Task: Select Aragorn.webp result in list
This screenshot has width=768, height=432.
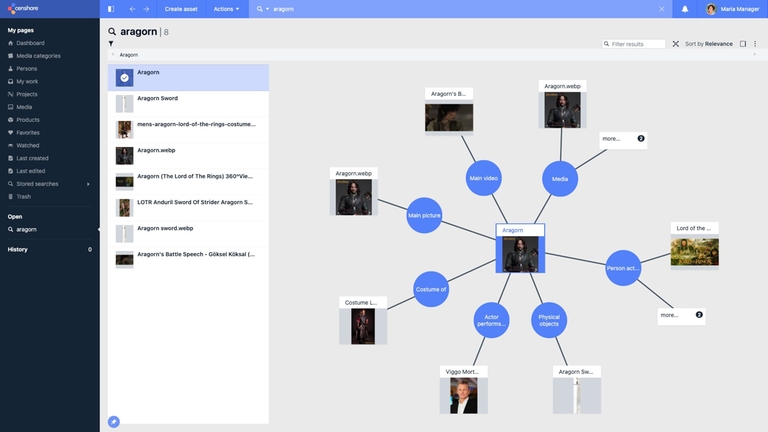Action: pyautogui.click(x=188, y=155)
